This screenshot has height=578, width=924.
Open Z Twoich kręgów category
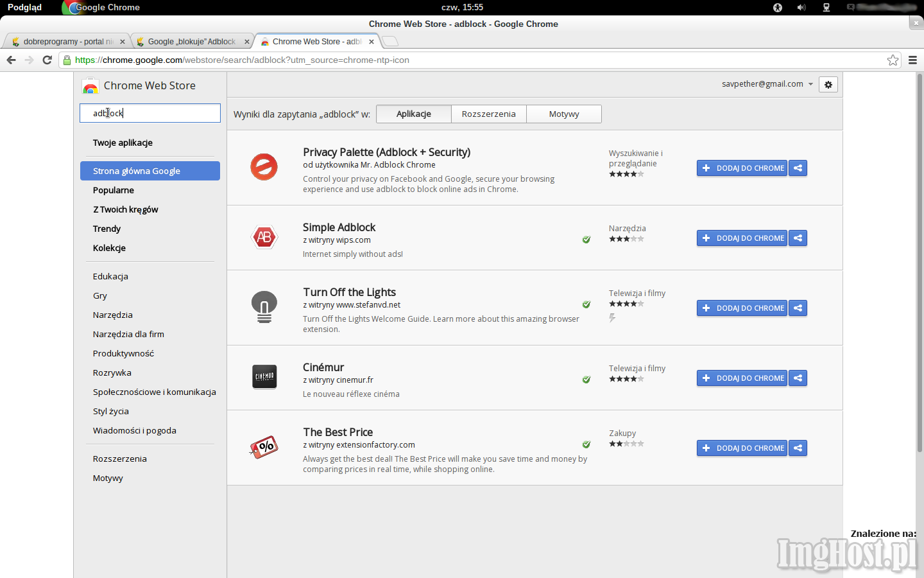(125, 209)
